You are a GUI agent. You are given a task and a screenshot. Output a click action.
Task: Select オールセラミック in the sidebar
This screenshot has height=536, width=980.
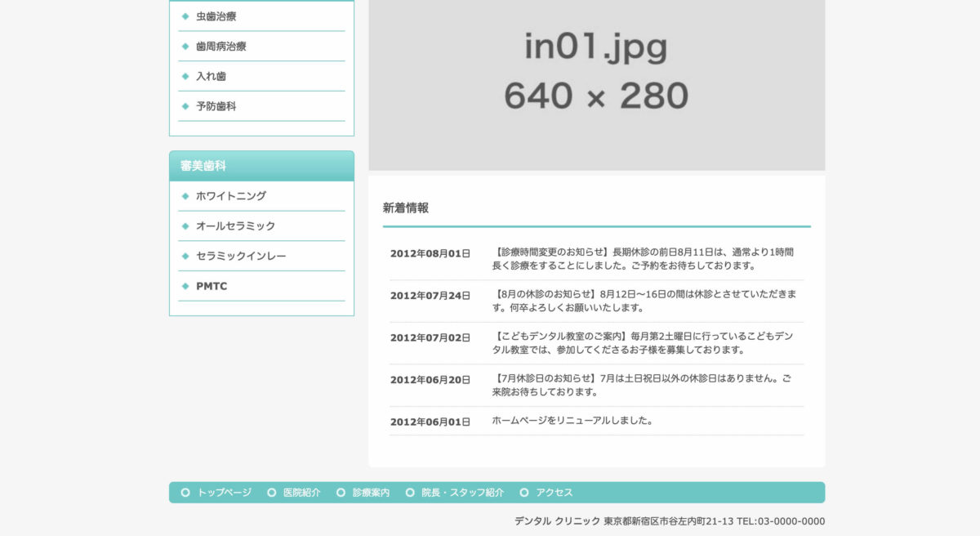235,226
